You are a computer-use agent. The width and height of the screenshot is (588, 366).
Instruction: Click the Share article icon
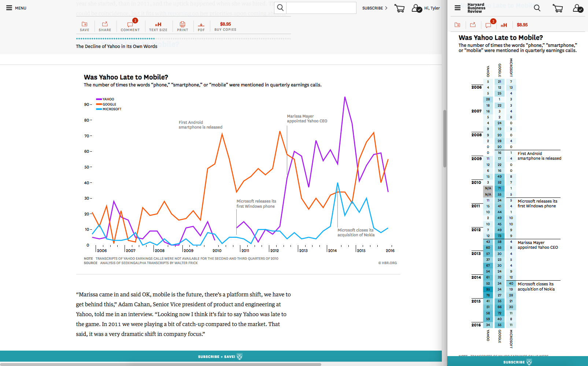tap(105, 26)
